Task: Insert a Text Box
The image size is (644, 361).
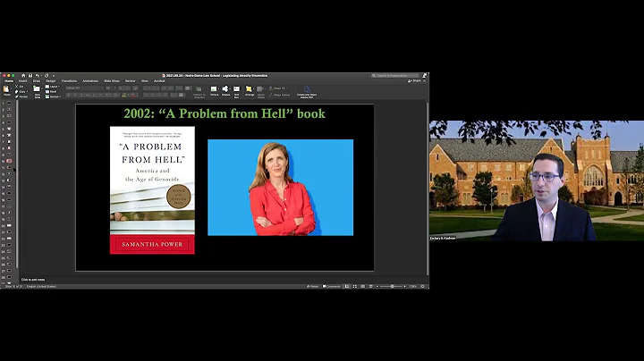Action: [x=236, y=92]
